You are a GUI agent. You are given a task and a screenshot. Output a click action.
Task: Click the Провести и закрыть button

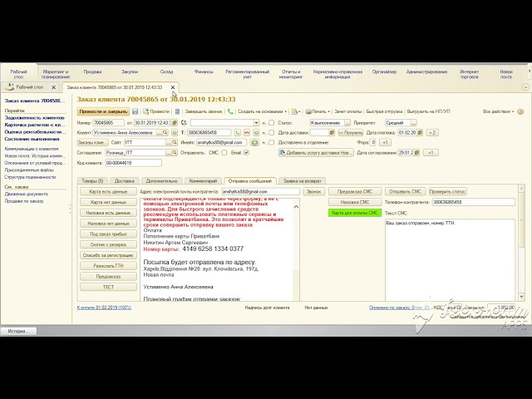click(x=103, y=111)
